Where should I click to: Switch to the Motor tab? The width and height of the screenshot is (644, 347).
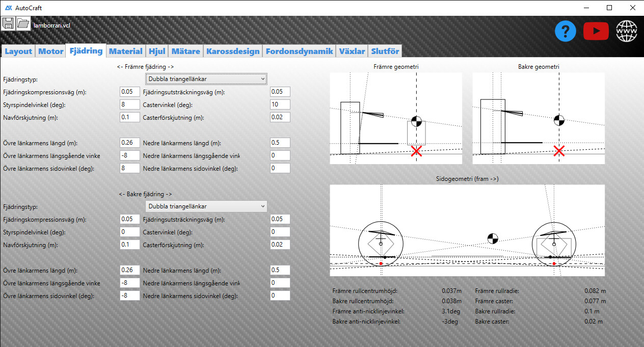coord(51,51)
